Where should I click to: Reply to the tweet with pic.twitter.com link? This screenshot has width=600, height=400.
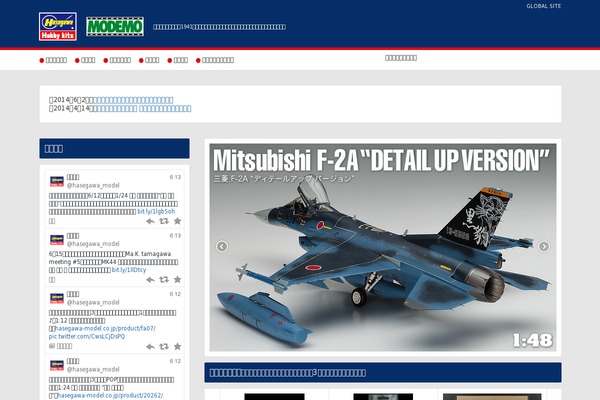(x=150, y=346)
